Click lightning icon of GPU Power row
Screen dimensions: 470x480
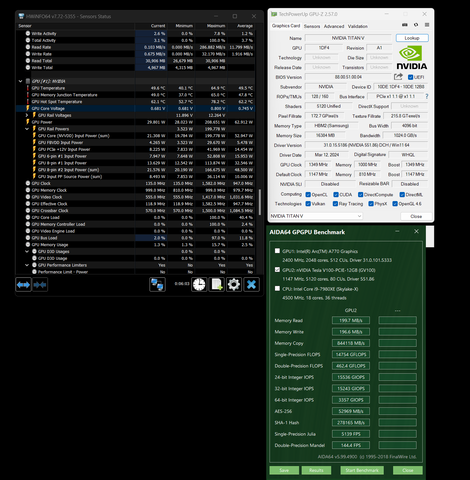(28, 122)
